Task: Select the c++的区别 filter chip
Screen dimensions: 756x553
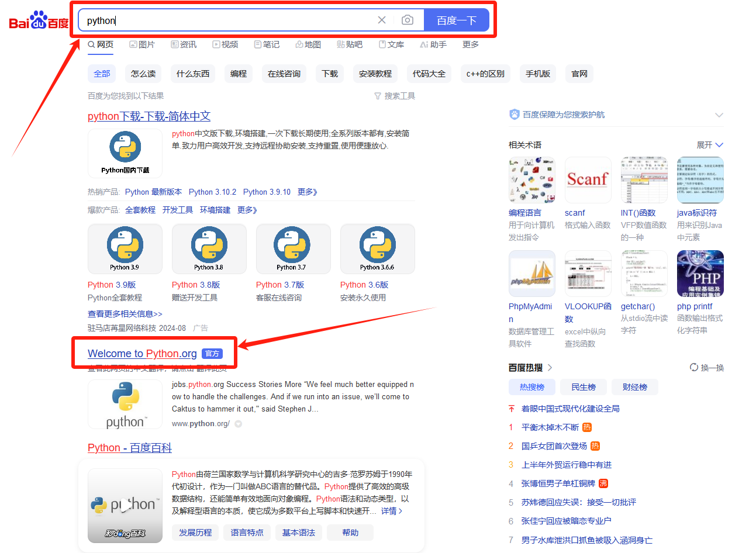Action: [485, 74]
